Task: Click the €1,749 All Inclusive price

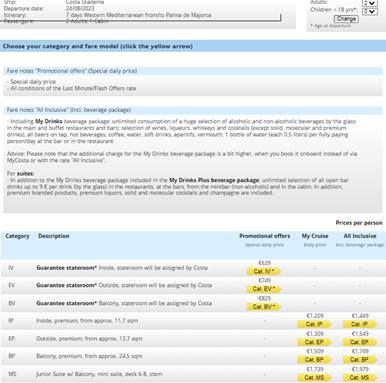Action: pyautogui.click(x=360, y=351)
